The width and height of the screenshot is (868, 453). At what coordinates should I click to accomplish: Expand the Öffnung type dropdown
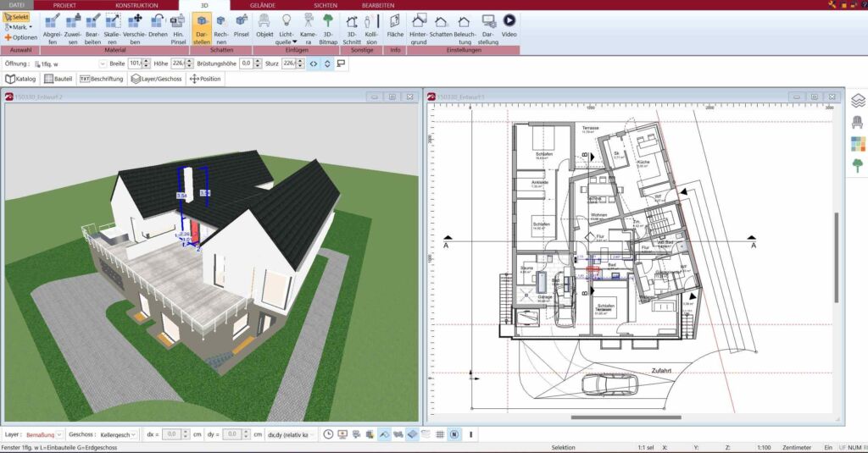(103, 64)
